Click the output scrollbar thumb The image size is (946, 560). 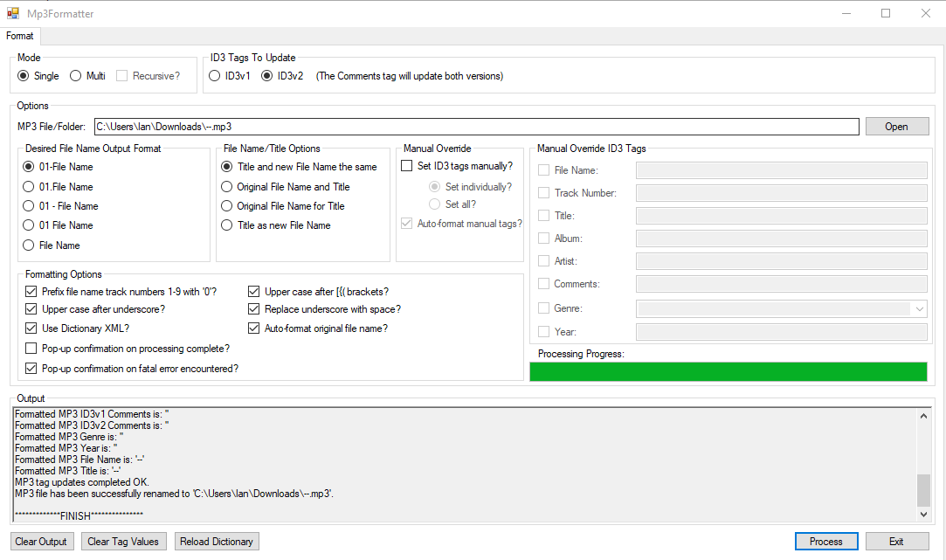(923, 491)
